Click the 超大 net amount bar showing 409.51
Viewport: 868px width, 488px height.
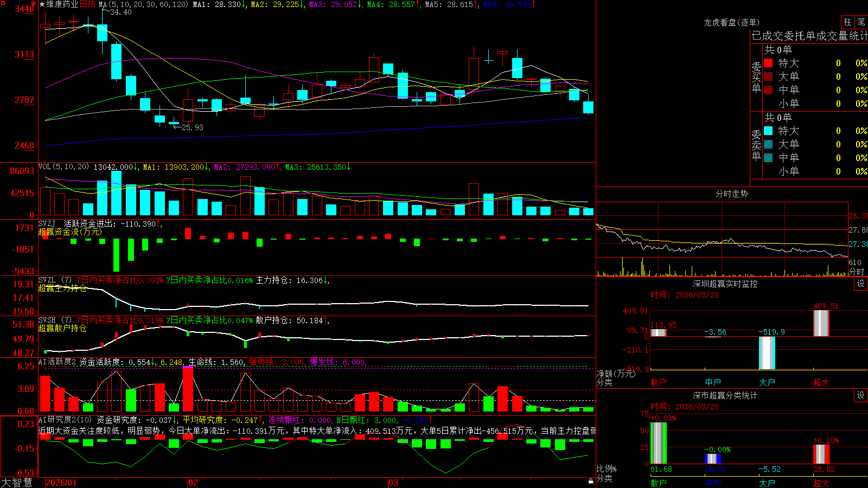tap(821, 323)
